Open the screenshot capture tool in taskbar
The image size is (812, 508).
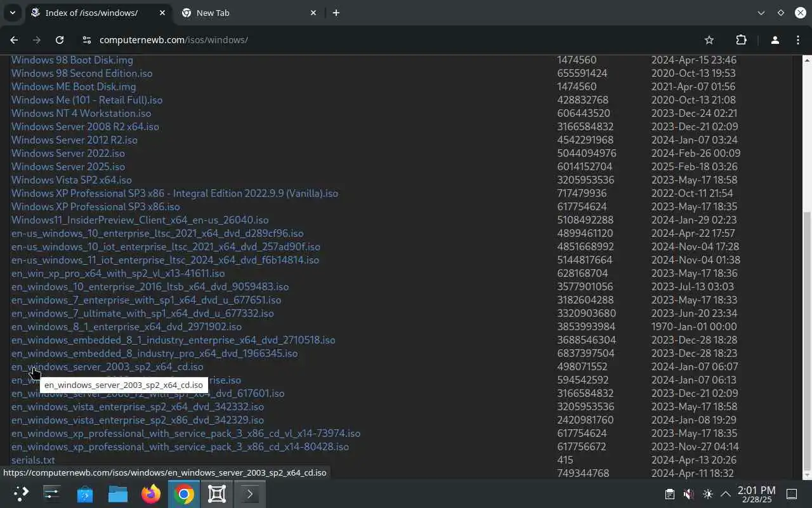[217, 494]
